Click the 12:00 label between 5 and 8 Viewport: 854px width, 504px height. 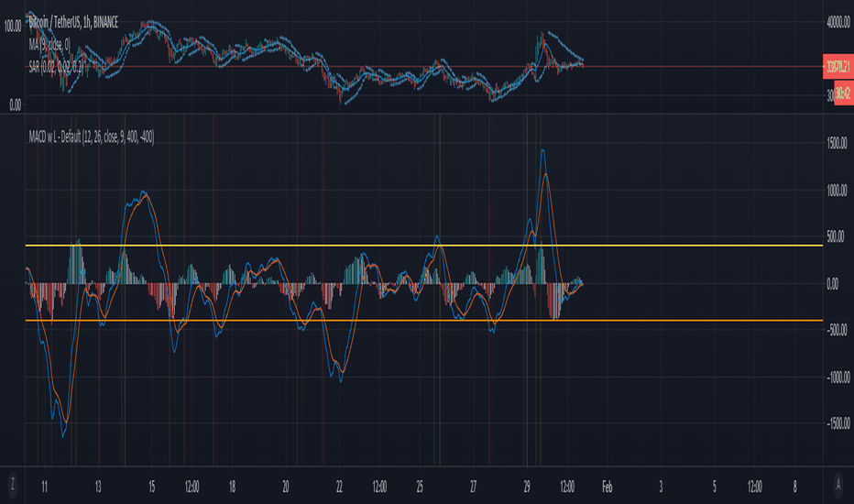(x=754, y=487)
